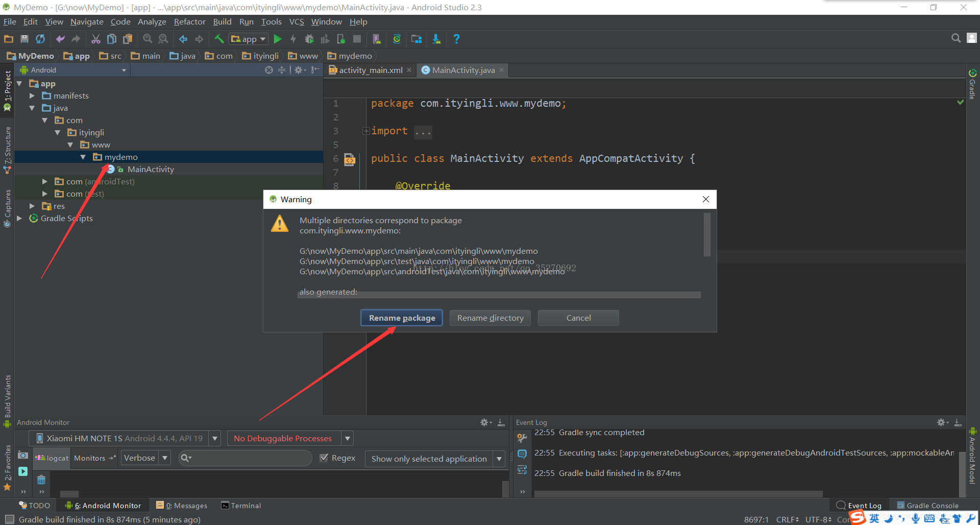Open the 0: Messages tool window
The height and width of the screenshot is (525, 980).
point(182,506)
